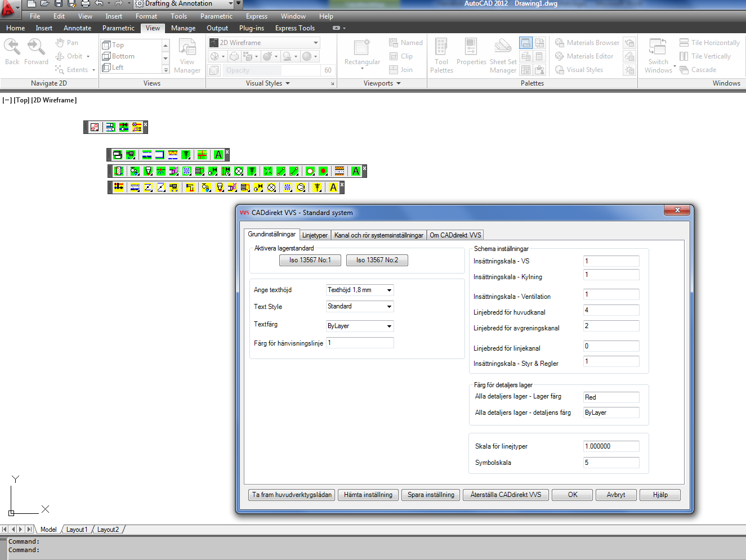Switch to the Om CADdirekt VVS tab
Screen dimensions: 746x560
[x=455, y=235]
